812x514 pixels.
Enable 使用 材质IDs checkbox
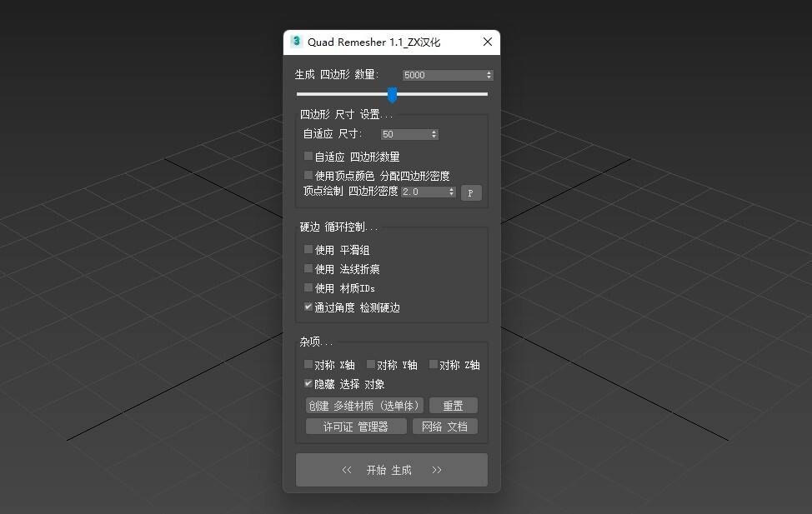pyautogui.click(x=308, y=287)
